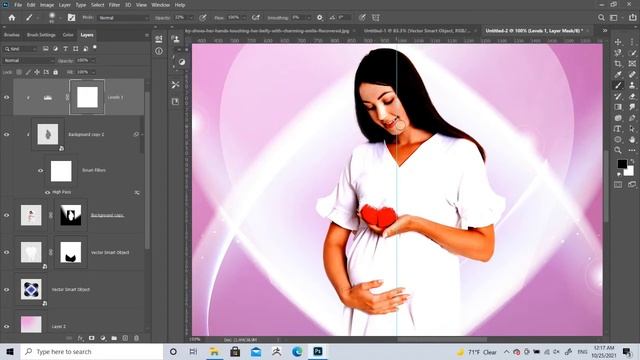Click Windows Start button
This screenshot has height=360, width=640.
pyautogui.click(x=10, y=351)
